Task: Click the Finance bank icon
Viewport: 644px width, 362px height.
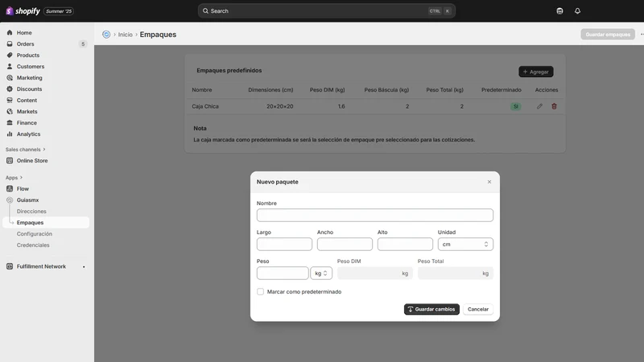Action: pyautogui.click(x=10, y=123)
